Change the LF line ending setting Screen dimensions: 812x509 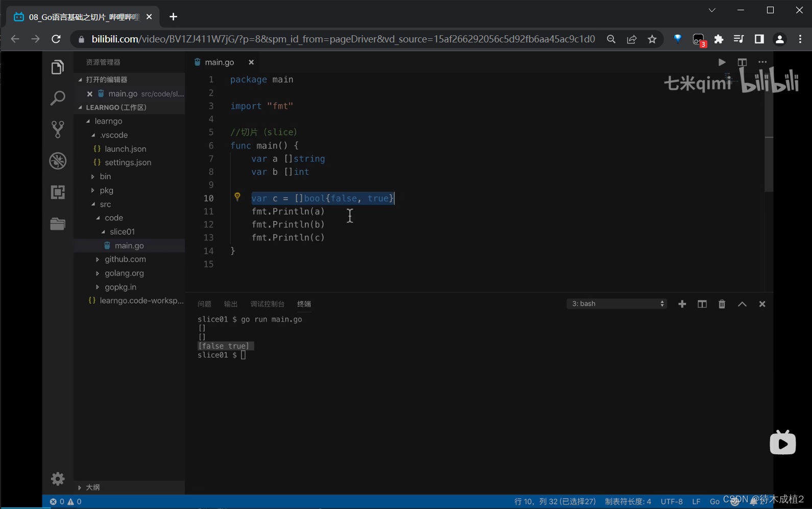coord(696,502)
